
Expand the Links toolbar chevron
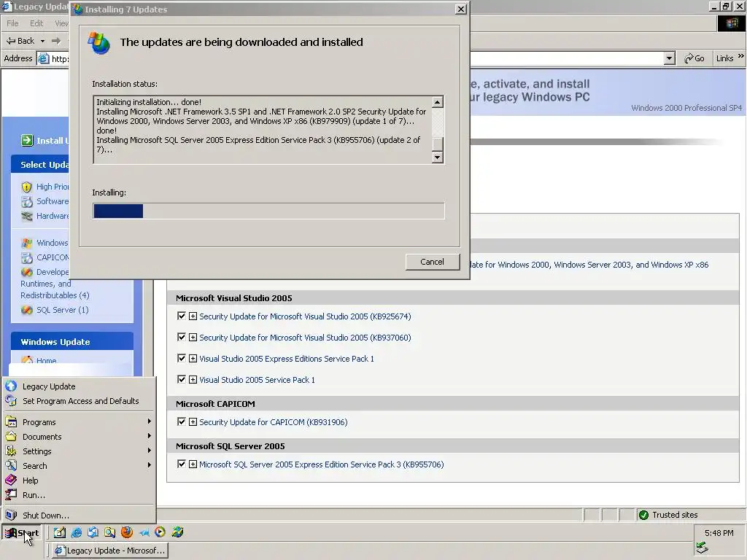coord(741,56)
